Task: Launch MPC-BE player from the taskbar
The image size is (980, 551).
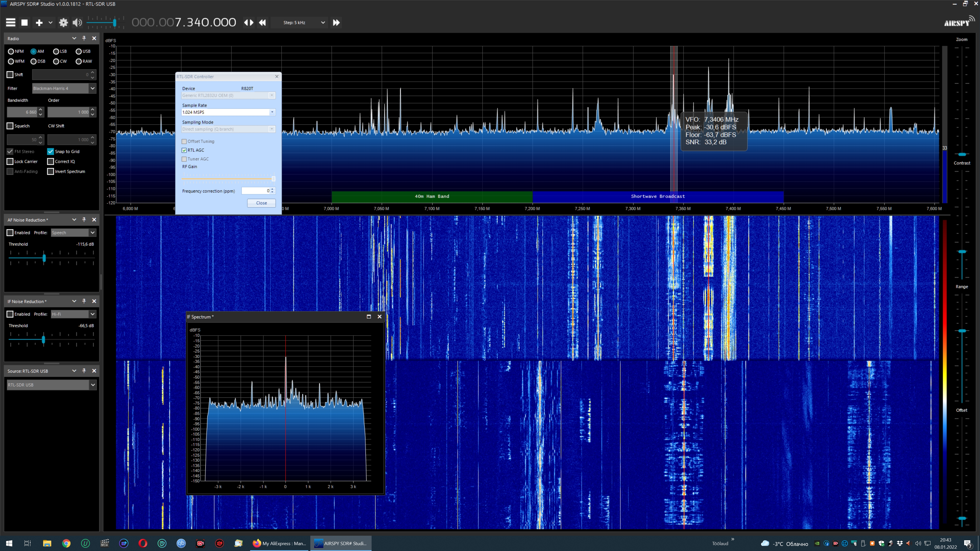Action: tap(105, 543)
